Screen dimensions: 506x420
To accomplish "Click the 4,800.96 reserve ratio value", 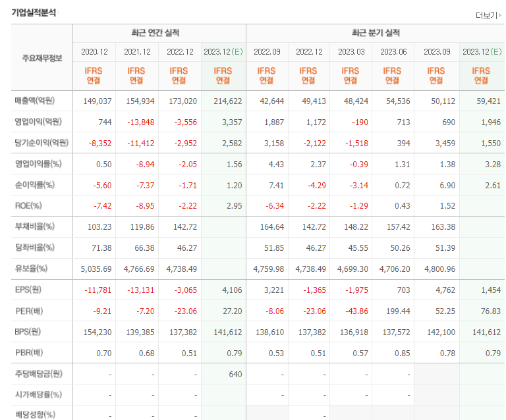I will click(x=440, y=269).
